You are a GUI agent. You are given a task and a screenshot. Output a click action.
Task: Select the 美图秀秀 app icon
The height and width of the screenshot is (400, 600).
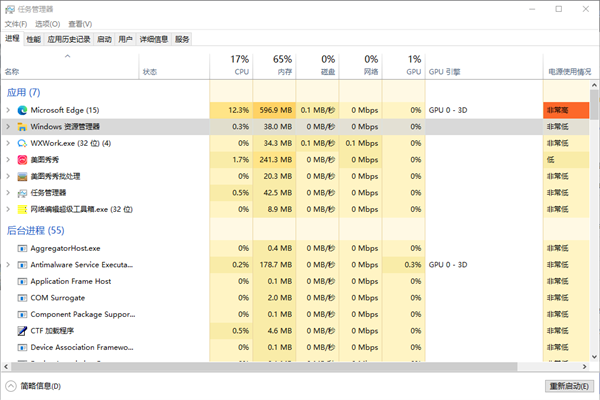coord(21,160)
